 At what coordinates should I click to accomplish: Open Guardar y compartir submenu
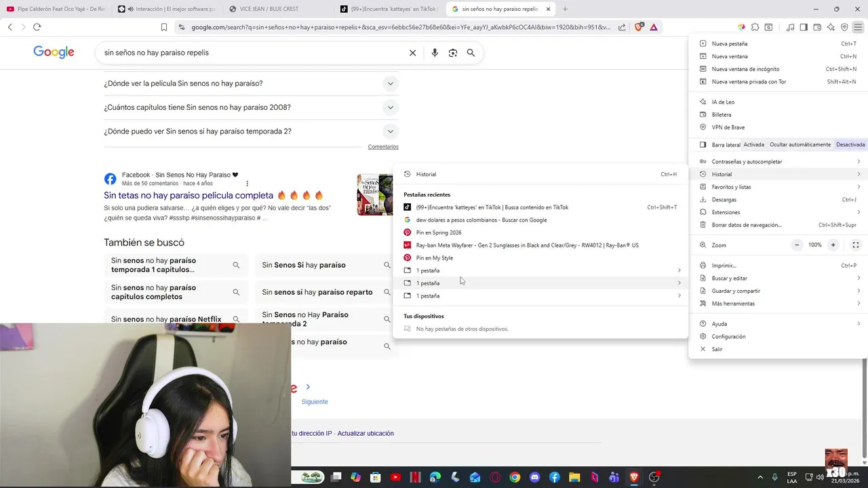[x=778, y=291]
